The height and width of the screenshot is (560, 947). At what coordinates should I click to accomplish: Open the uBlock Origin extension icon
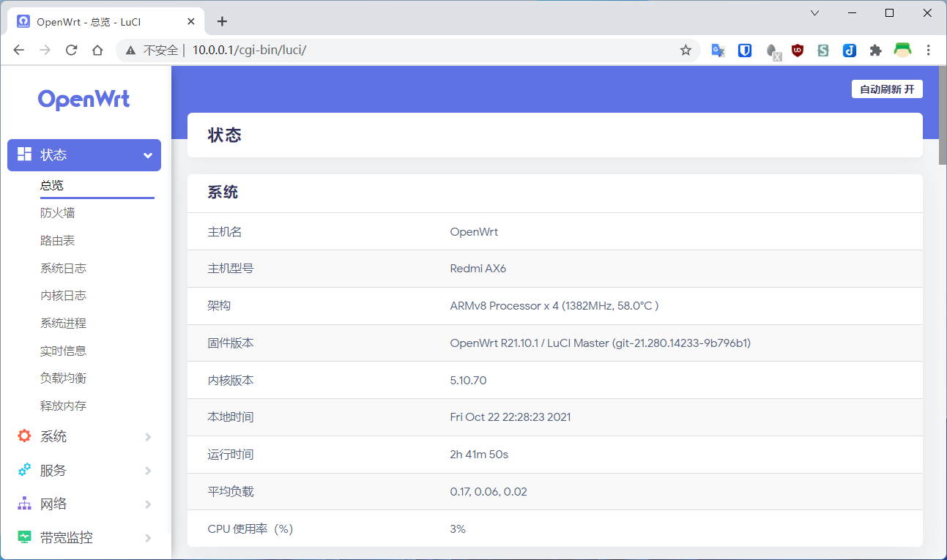(798, 51)
